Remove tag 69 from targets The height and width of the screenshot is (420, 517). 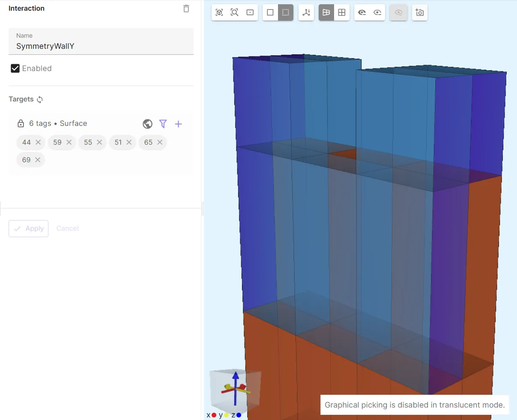pos(38,160)
